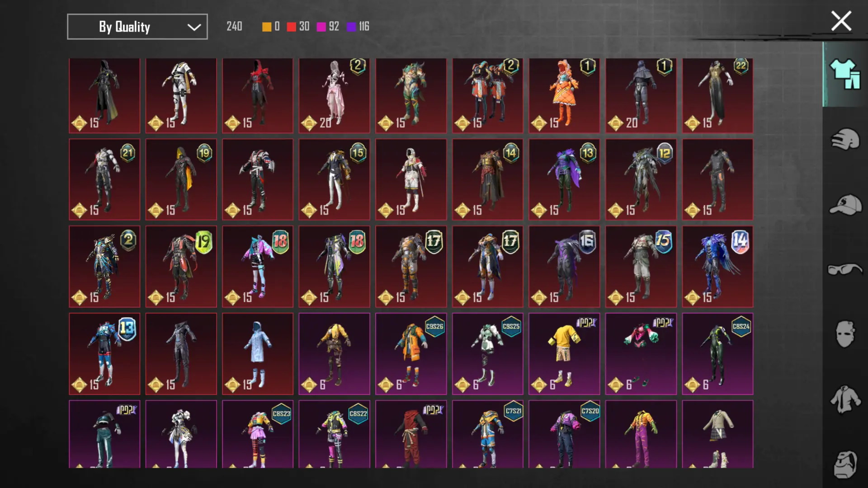Select the blue-gold armor with round badge 2, third row

click(104, 267)
